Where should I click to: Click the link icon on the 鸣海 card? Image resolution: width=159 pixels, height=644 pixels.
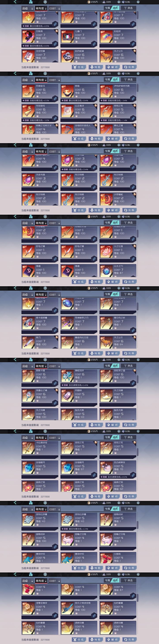pos(94,98)
